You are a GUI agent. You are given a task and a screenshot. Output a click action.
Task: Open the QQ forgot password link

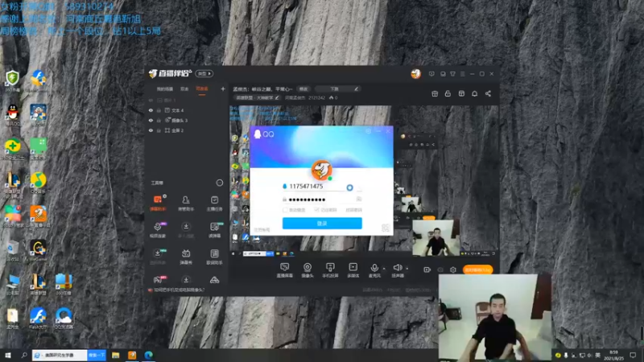click(x=353, y=210)
